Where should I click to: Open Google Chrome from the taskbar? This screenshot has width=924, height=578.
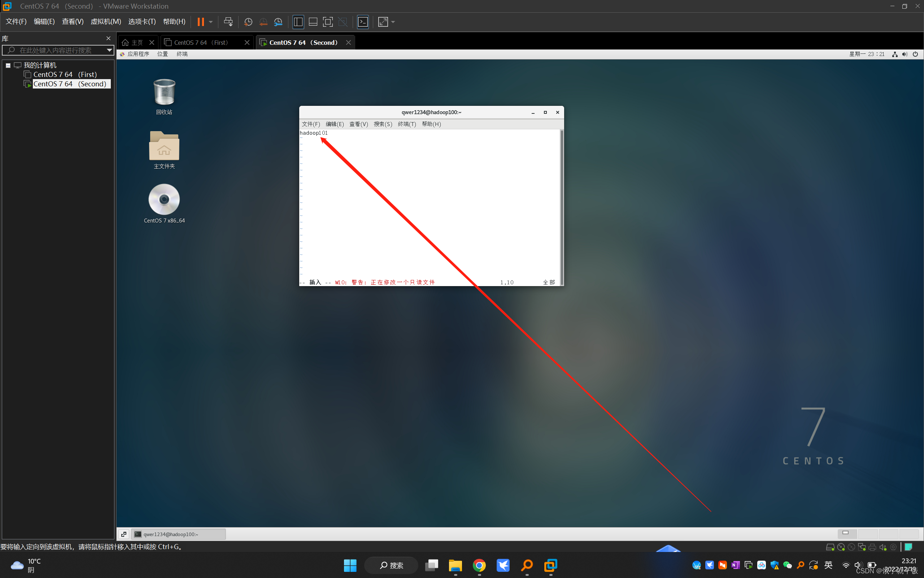tap(479, 565)
